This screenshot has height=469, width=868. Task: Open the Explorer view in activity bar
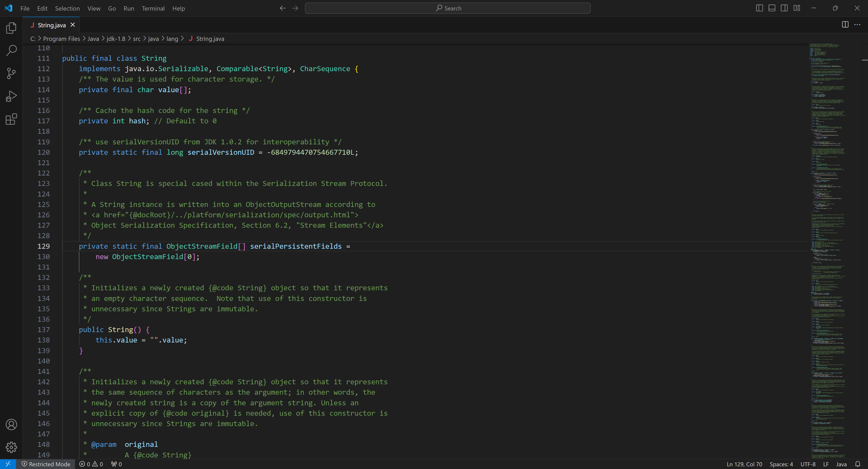pos(11,28)
